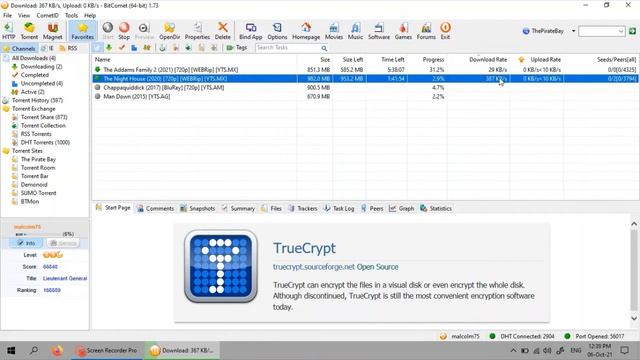Viewport: 640px width, 360px height.
Task: Open Torrent History (597)
Action: point(37,100)
